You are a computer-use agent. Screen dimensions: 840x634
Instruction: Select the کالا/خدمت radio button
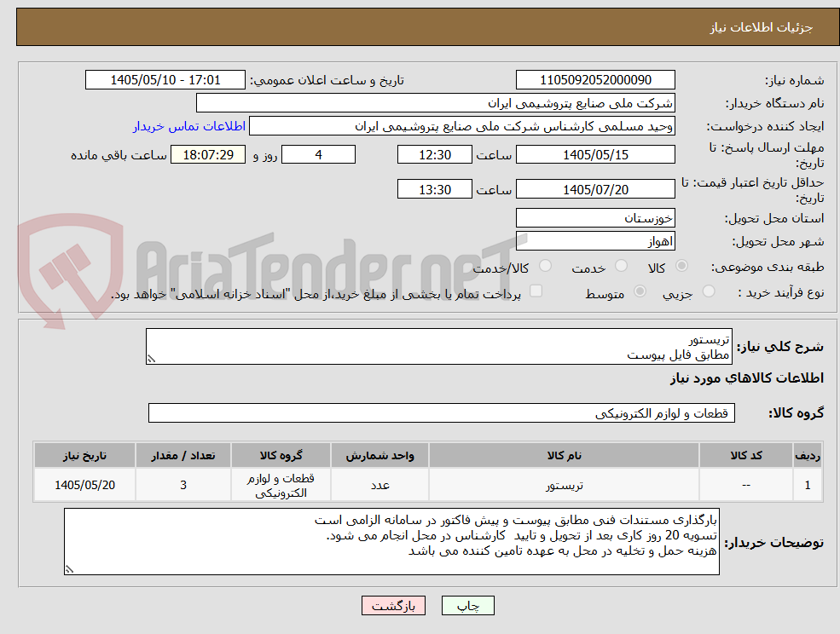pos(545,266)
